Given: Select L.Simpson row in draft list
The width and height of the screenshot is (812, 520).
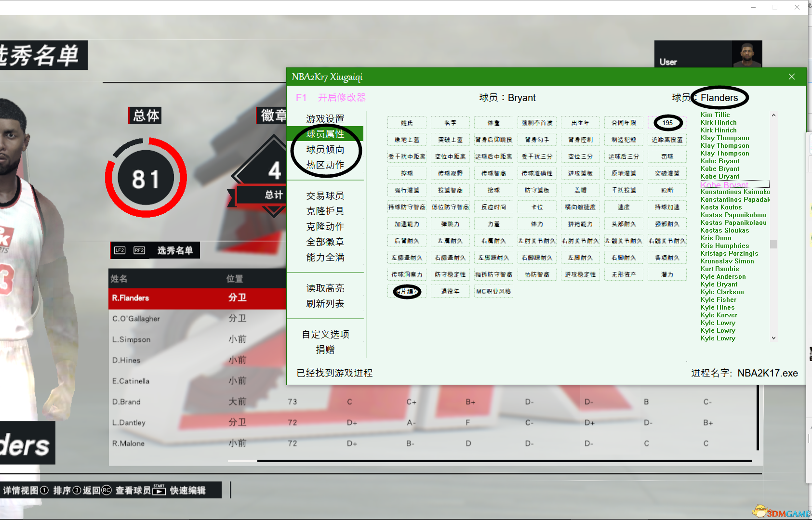Looking at the screenshot, I should click(x=198, y=339).
